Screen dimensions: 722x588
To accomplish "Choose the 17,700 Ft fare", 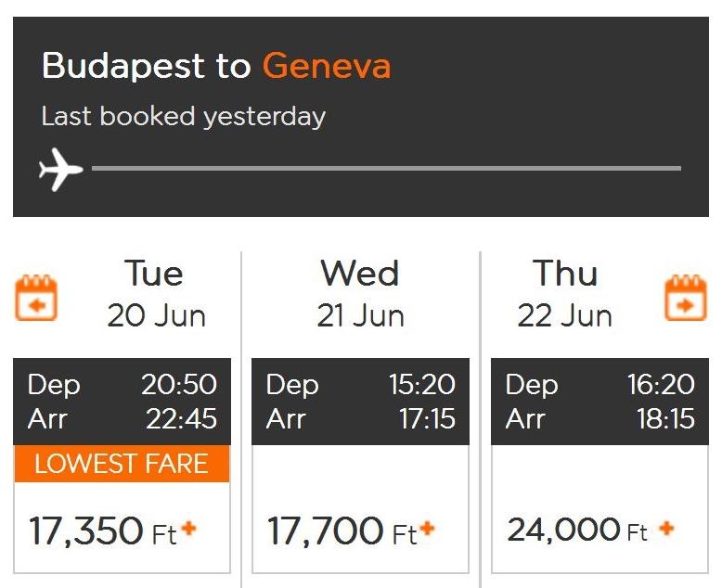I will click(x=325, y=531).
